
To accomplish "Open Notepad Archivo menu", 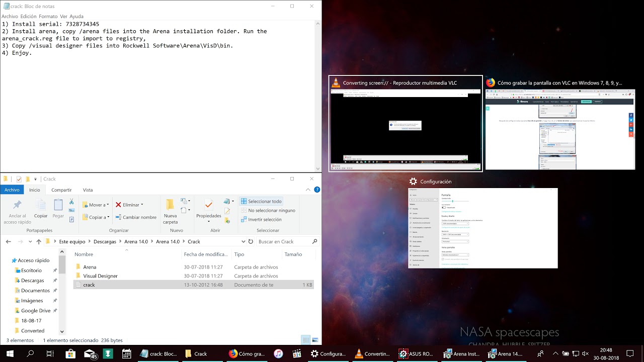I will coord(10,16).
